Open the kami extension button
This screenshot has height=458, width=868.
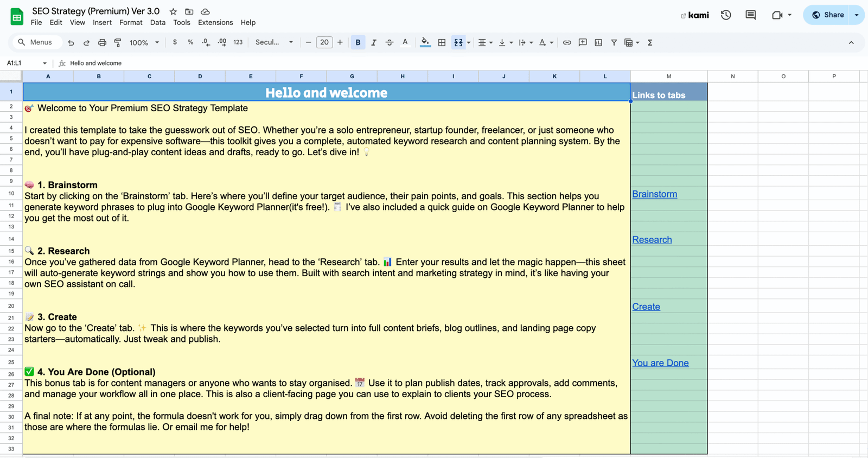[x=695, y=15]
